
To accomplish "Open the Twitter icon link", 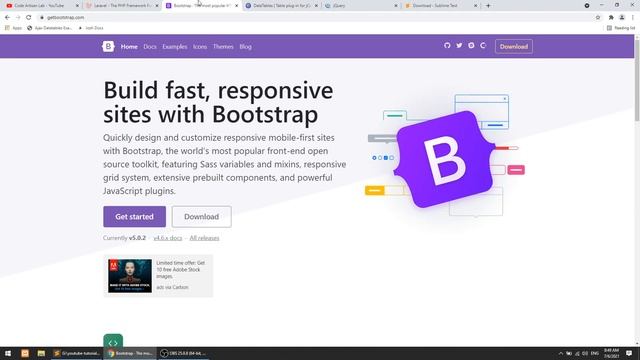I will 459,46.
